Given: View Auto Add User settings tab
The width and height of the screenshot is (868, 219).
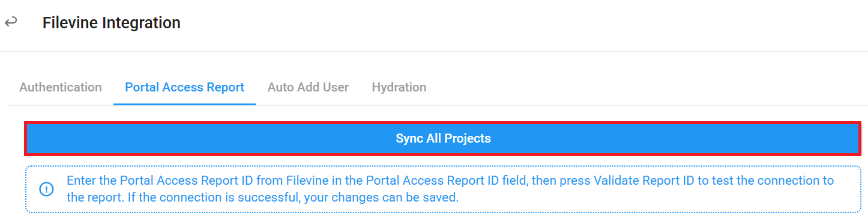Looking at the screenshot, I should point(308,87).
